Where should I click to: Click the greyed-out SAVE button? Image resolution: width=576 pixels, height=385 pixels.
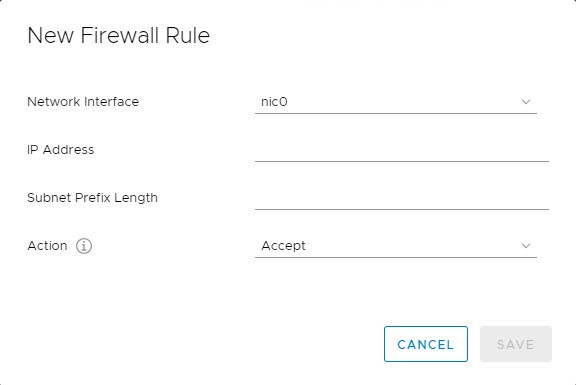point(515,344)
